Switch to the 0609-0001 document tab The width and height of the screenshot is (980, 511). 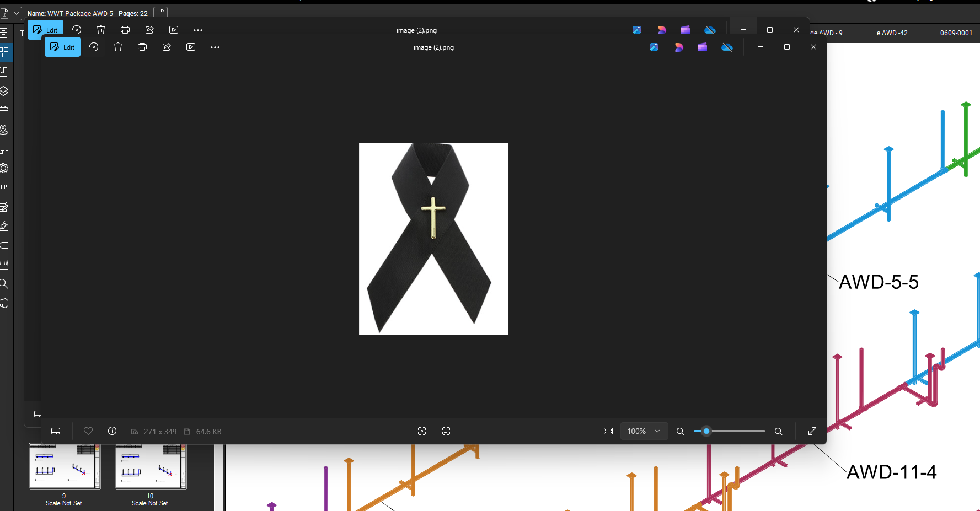pyautogui.click(x=953, y=33)
